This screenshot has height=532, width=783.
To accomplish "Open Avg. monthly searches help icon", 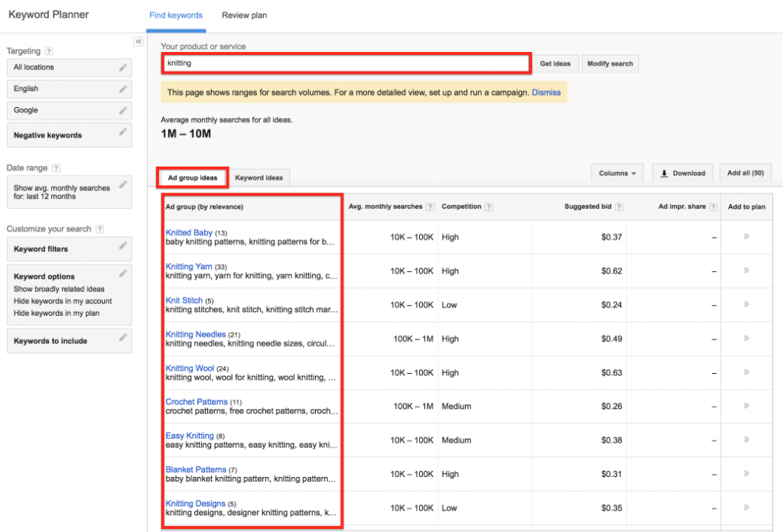I will tap(430, 206).
